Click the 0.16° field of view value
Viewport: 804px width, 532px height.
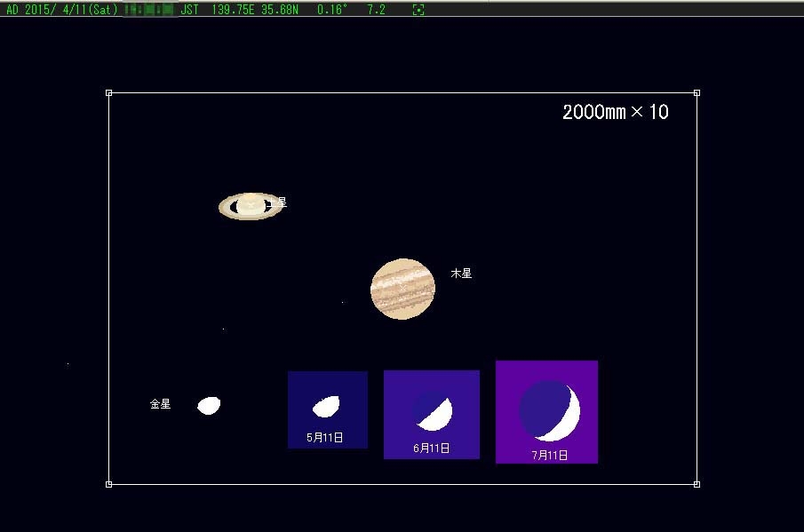(x=331, y=9)
